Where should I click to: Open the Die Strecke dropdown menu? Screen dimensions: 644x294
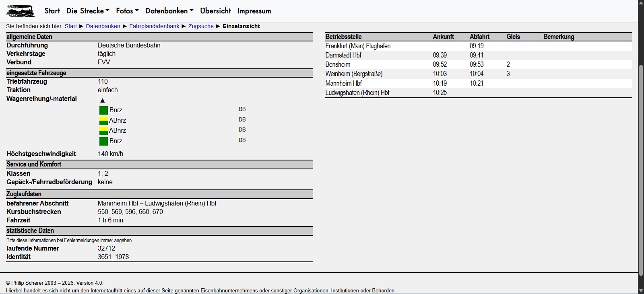(87, 11)
